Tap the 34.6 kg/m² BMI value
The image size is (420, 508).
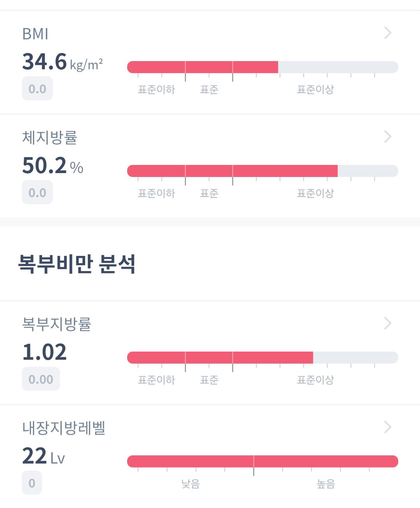63,62
